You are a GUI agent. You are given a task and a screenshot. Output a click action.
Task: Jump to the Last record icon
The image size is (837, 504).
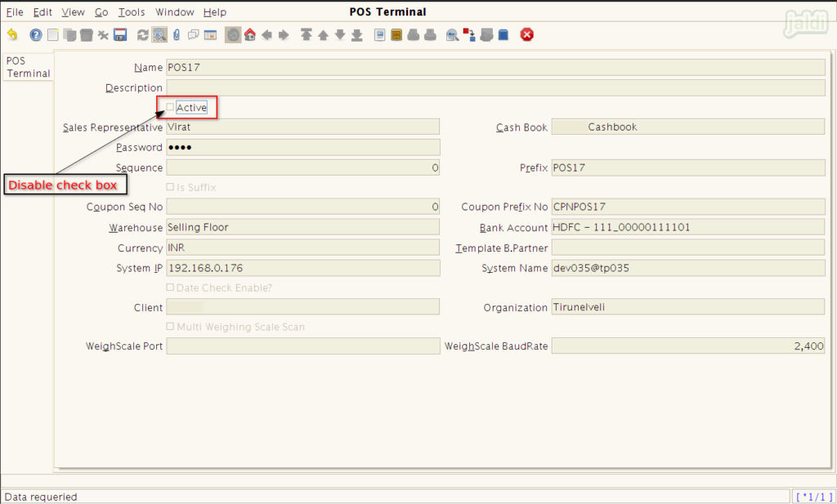pyautogui.click(x=357, y=35)
